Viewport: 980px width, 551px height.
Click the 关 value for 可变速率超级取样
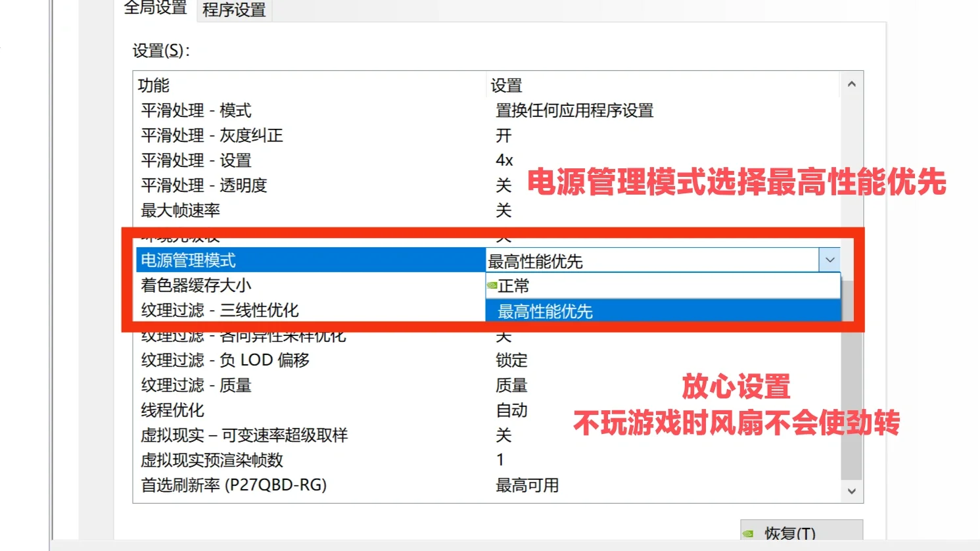pos(503,435)
